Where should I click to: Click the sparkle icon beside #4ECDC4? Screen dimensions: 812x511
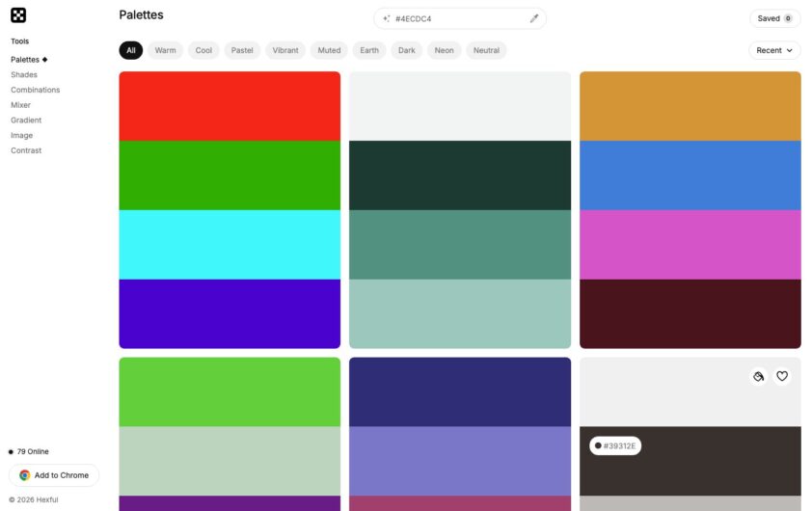click(387, 18)
